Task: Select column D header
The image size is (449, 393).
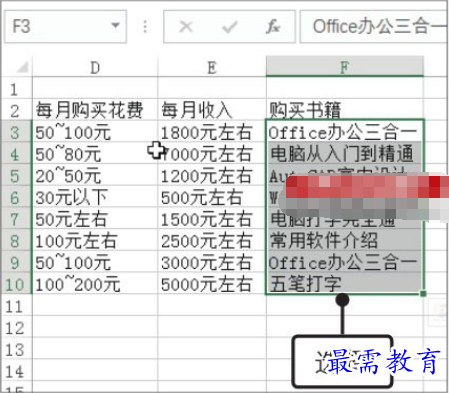Action: coord(95,68)
